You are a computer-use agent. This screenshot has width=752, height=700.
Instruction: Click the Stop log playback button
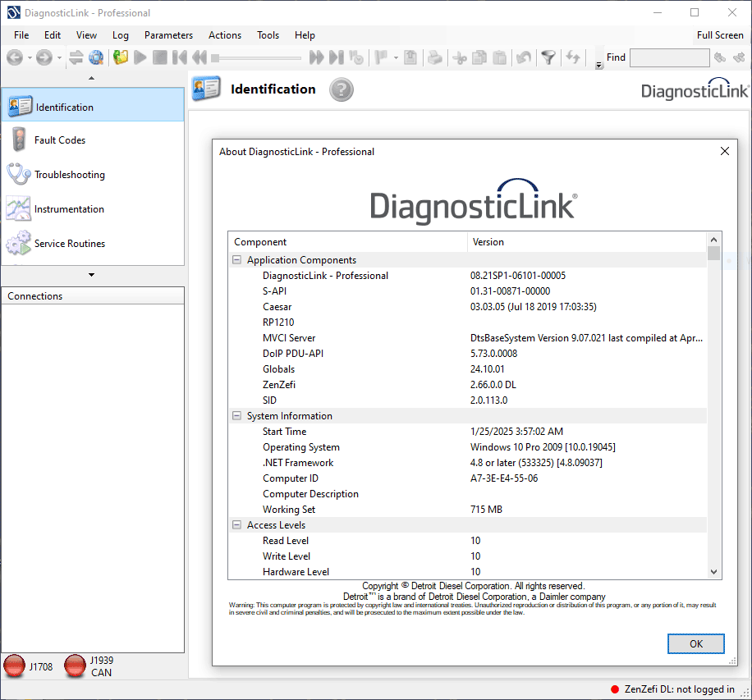pyautogui.click(x=160, y=57)
